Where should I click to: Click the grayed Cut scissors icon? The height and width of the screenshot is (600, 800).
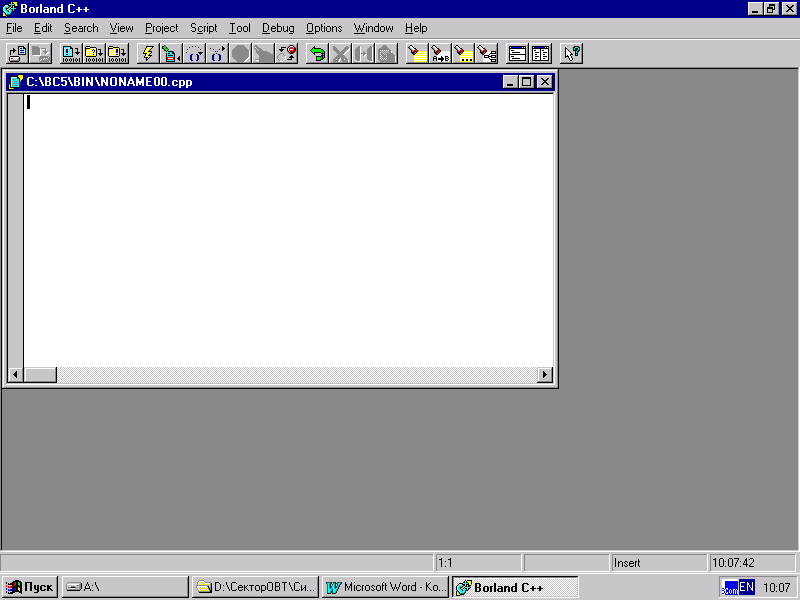pos(340,53)
